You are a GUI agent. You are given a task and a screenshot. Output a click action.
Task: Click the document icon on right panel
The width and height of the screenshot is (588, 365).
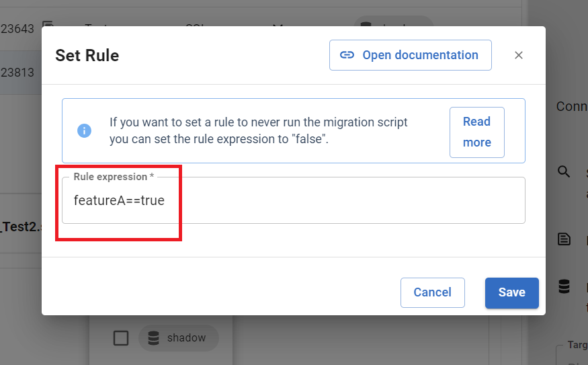click(x=564, y=239)
